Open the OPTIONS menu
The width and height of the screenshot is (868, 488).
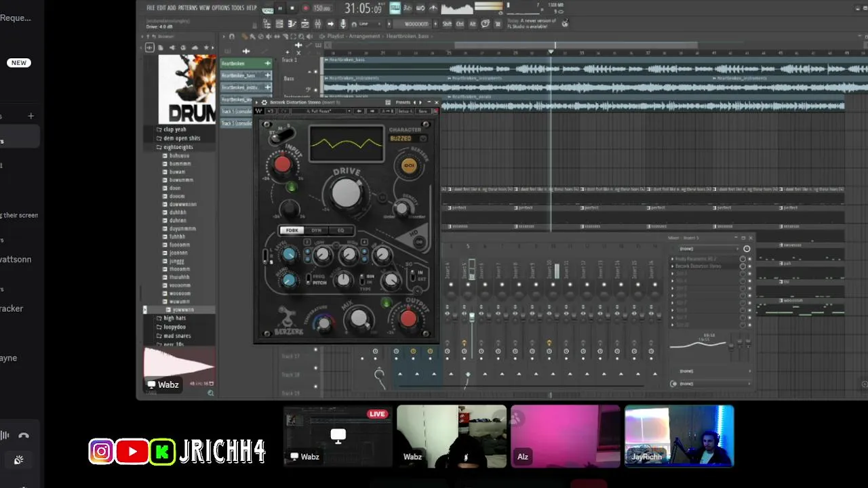tap(220, 7)
